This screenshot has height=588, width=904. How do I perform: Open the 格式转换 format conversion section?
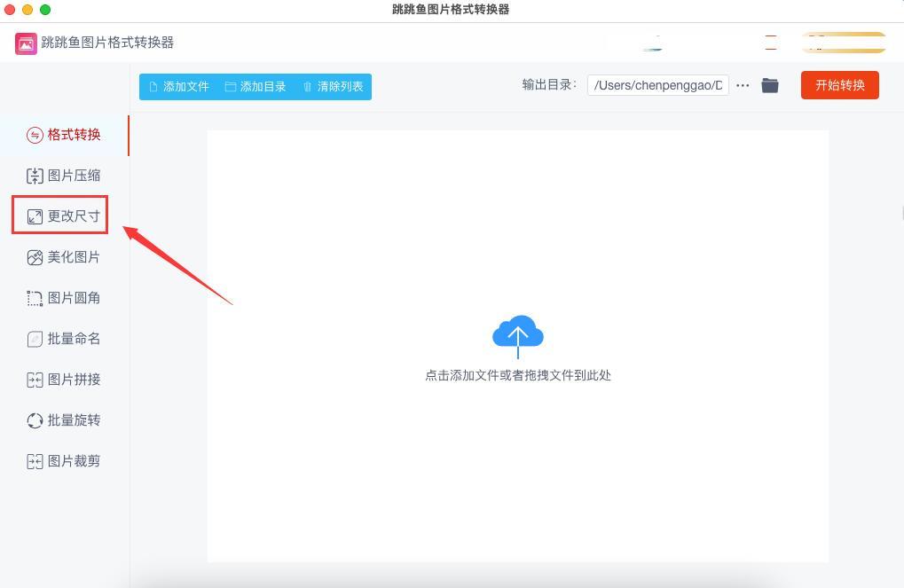[64, 135]
